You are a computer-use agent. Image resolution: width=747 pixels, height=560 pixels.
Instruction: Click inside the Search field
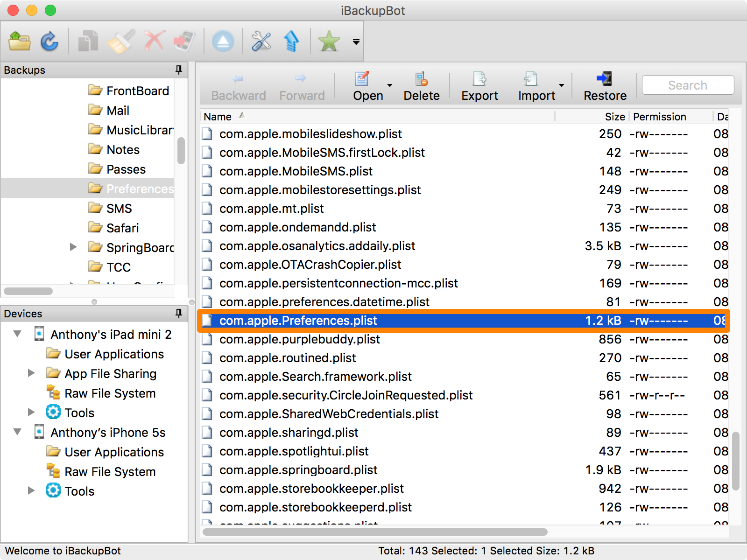[x=687, y=85]
